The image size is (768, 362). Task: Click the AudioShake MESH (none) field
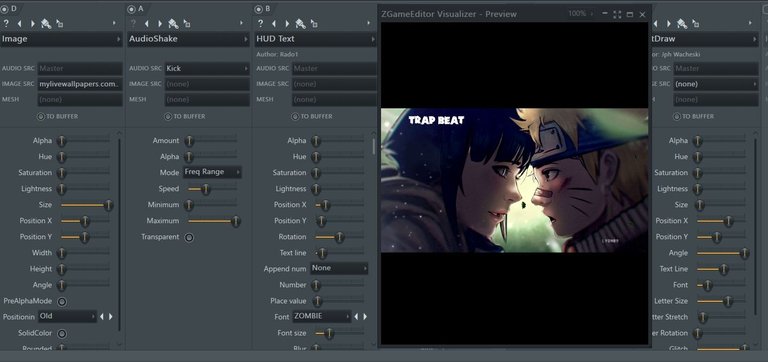pyautogui.click(x=207, y=100)
